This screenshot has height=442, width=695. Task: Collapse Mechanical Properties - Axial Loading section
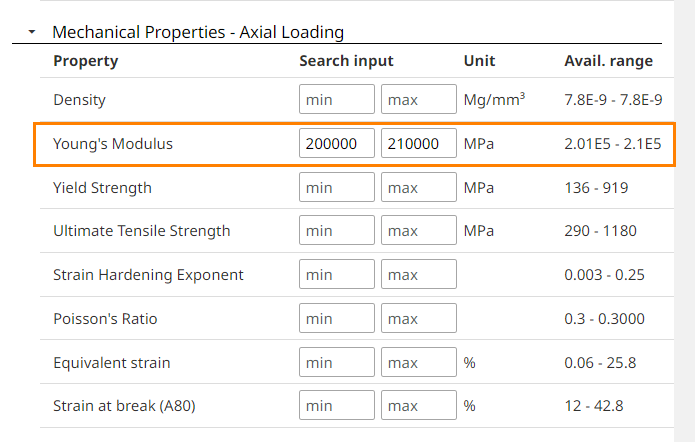click(32, 32)
